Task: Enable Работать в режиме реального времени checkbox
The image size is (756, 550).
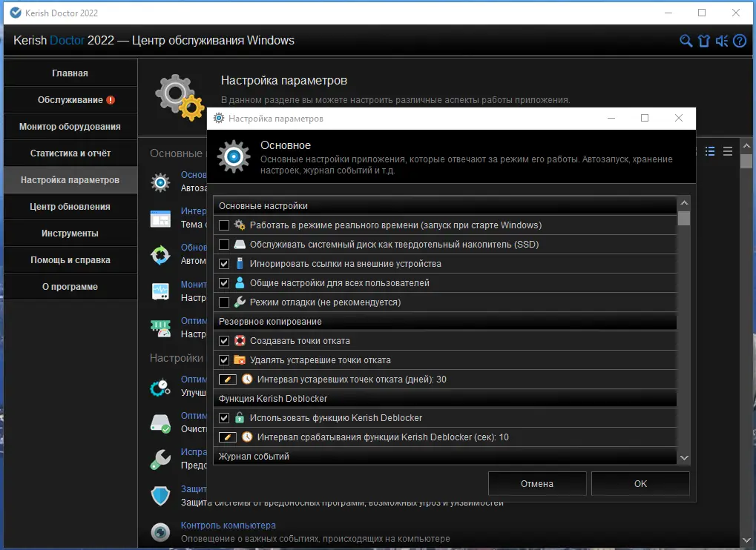Action: (x=224, y=225)
